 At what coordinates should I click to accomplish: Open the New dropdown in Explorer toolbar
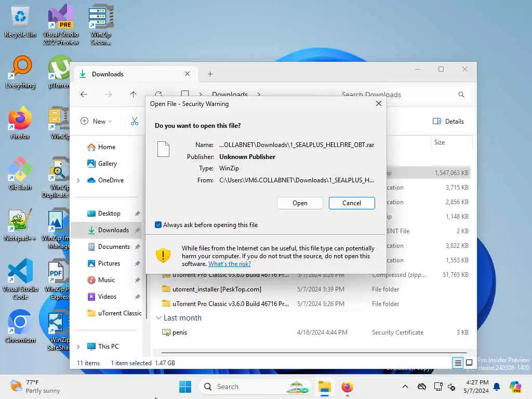96,121
